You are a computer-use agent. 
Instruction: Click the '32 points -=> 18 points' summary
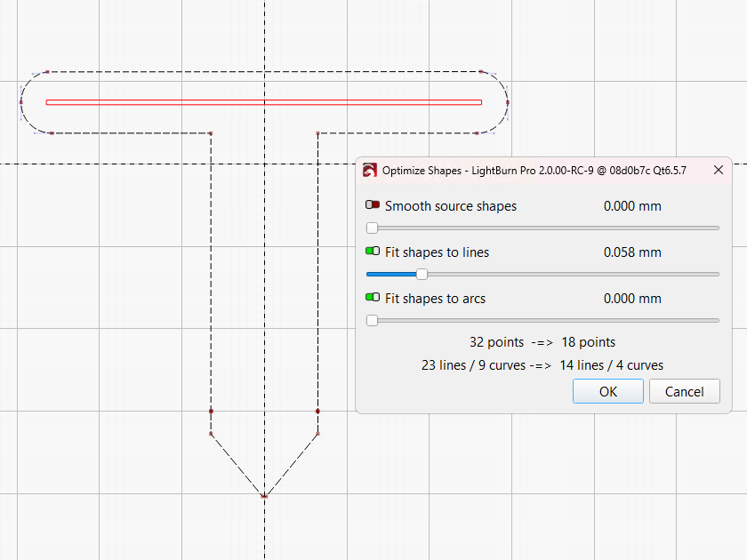[x=542, y=342]
